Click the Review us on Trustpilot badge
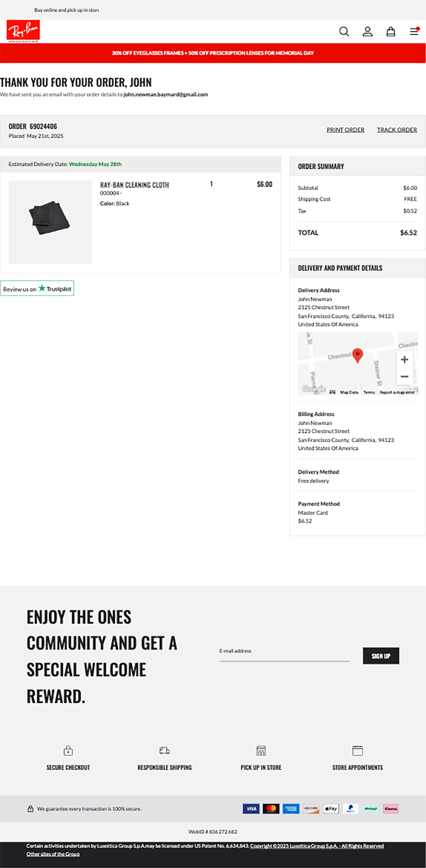This screenshot has height=868, width=426. tap(37, 289)
